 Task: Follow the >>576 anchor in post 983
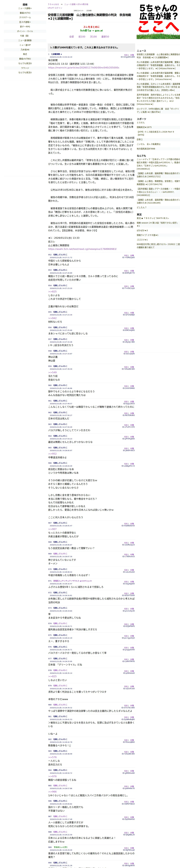pyautogui.click(x=52, y=757)
